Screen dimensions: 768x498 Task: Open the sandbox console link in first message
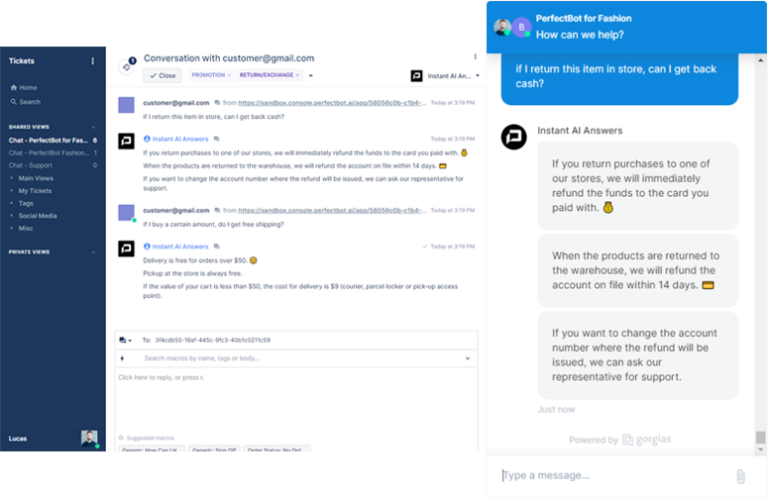332,103
